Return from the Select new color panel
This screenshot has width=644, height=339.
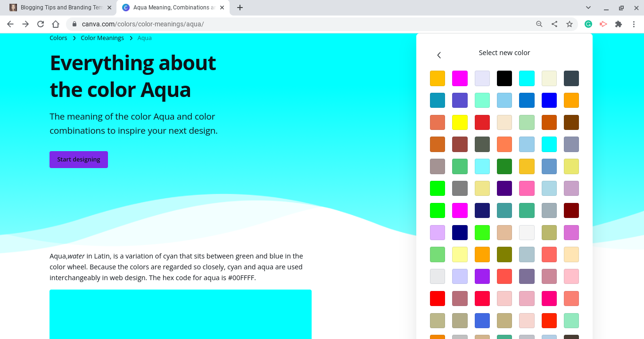439,55
